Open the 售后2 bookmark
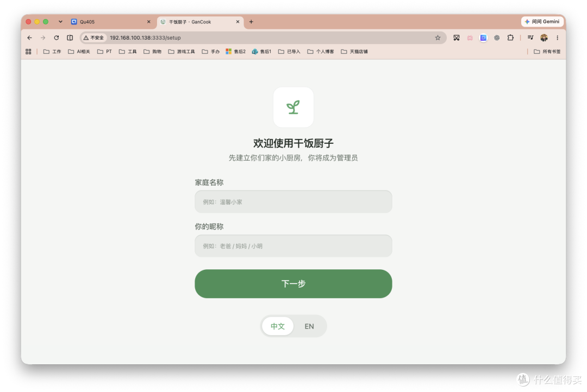This screenshot has height=392, width=587. [235, 52]
